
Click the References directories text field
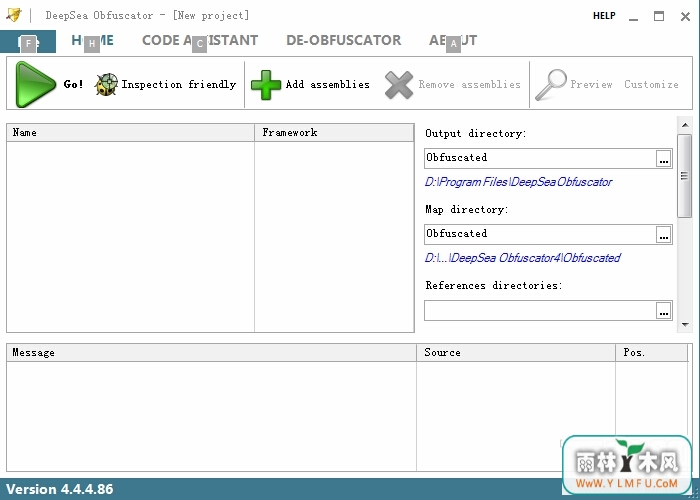(x=540, y=310)
